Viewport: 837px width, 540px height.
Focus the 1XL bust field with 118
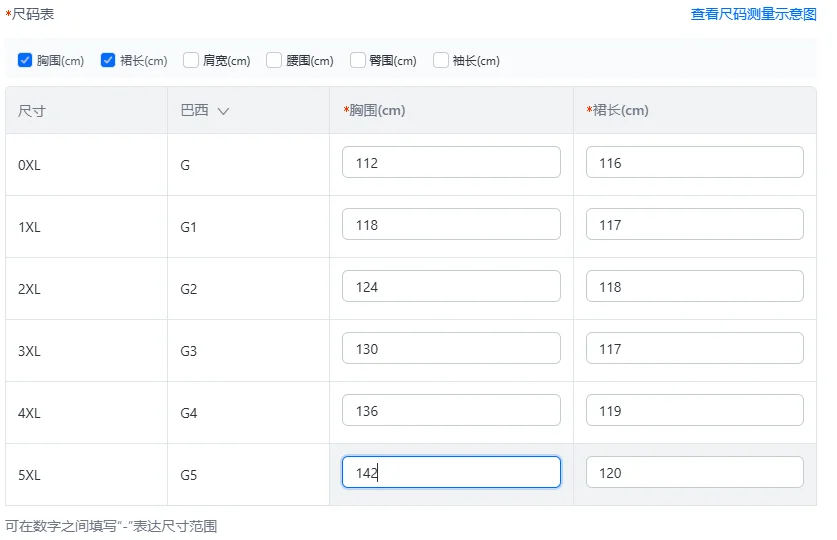coord(451,225)
